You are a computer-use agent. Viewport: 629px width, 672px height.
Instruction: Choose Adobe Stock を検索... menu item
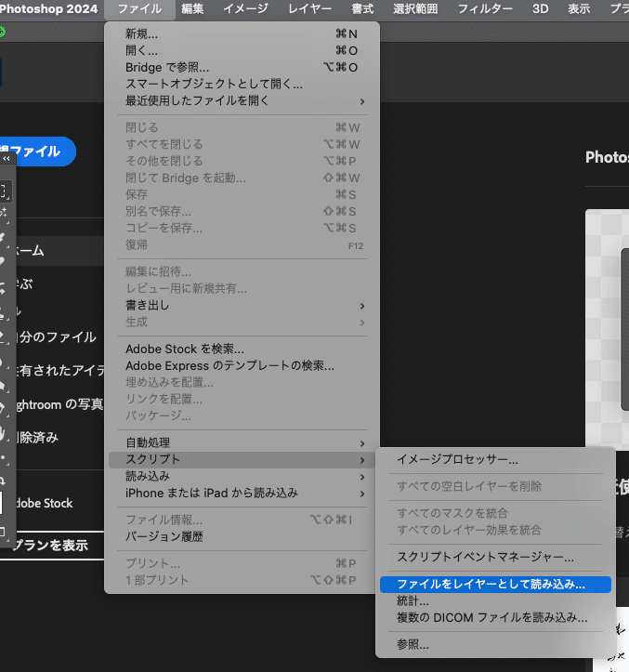242,349
